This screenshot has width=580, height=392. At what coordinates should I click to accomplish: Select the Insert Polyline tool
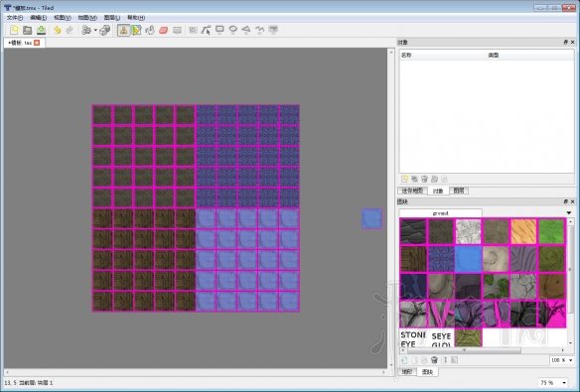(x=259, y=30)
